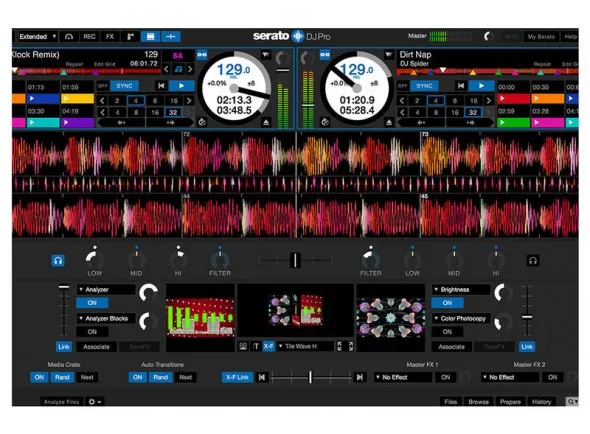Open the My Serato menu
The height and width of the screenshot is (434, 590).
click(541, 37)
